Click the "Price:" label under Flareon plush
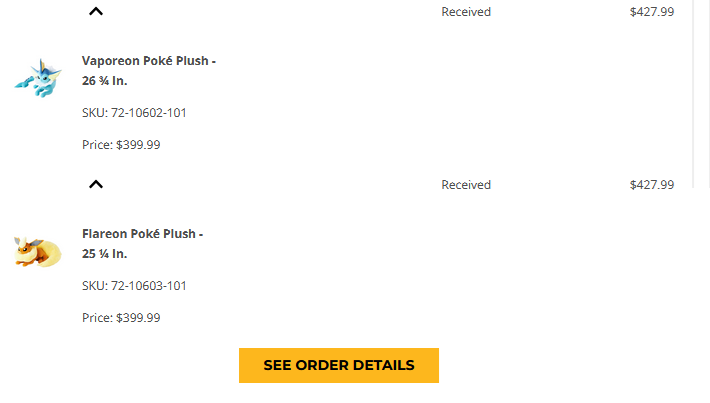This screenshot has height=403, width=710. click(x=97, y=318)
